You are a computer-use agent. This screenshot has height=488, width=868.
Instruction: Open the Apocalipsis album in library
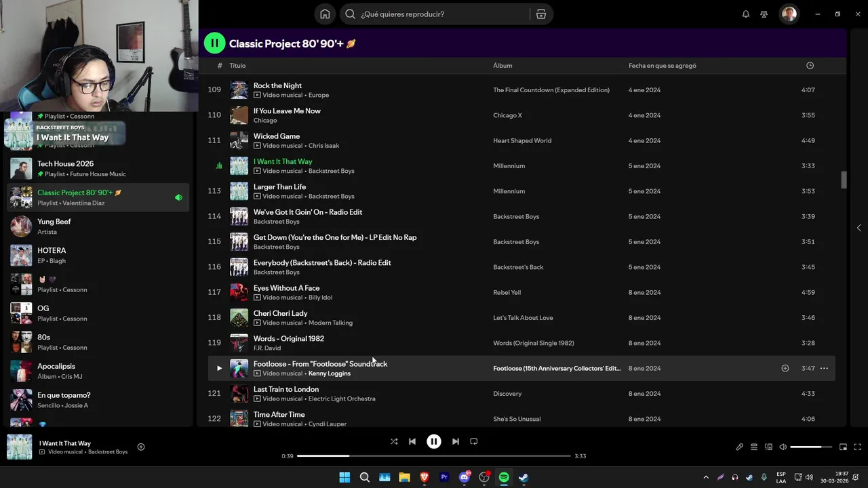(98, 371)
